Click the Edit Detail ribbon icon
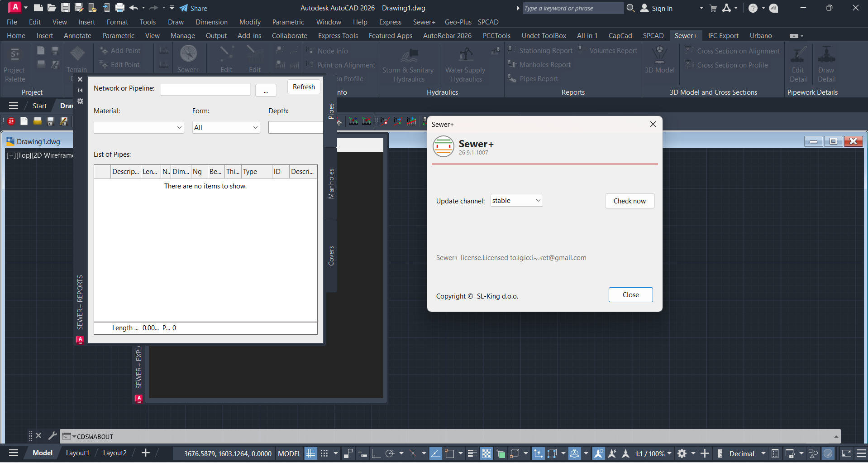This screenshot has width=868, height=463. [798, 54]
